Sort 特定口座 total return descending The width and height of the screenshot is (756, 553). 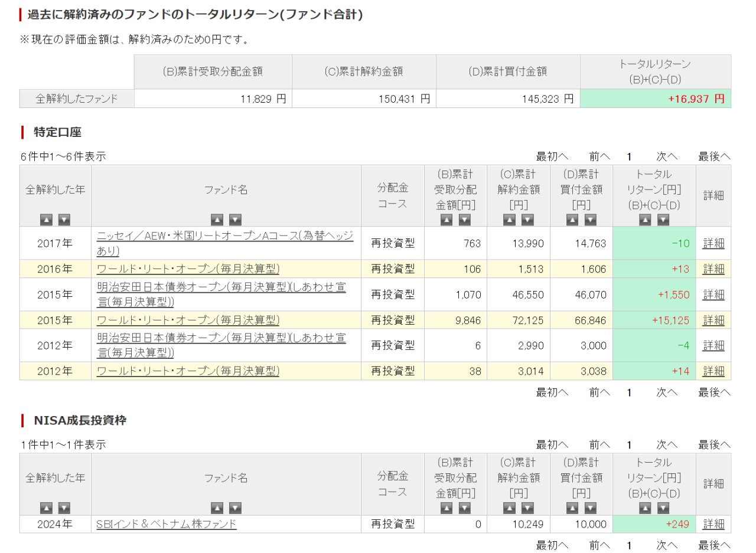(x=663, y=220)
